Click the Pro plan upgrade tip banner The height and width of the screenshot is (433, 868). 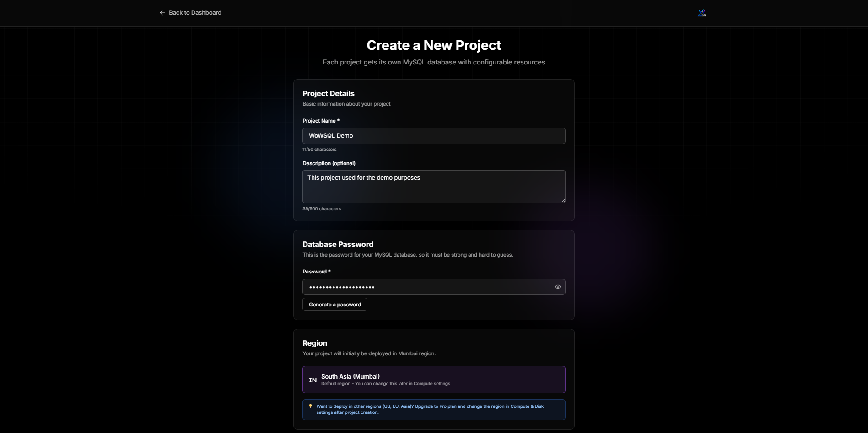tap(434, 409)
